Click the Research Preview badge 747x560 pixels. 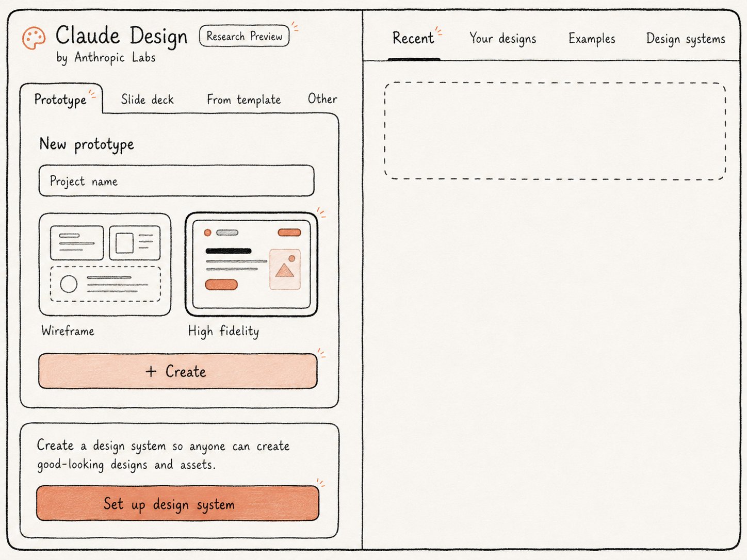click(244, 36)
